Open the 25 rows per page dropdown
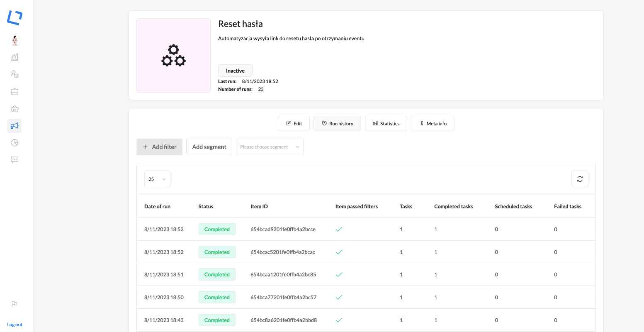The width and height of the screenshot is (644, 332). point(157,179)
